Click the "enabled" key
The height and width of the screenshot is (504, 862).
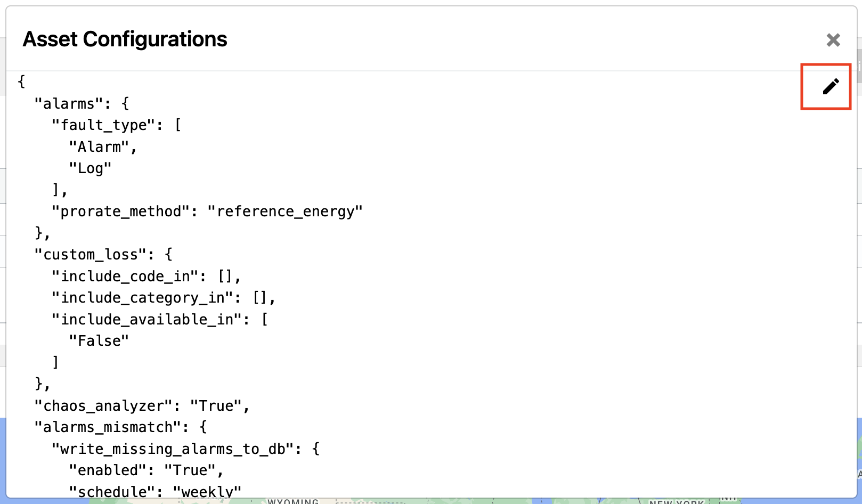108,470
